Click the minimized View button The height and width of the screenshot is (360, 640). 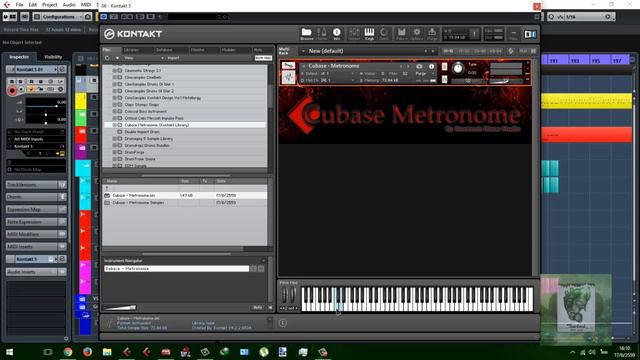[x=513, y=34]
